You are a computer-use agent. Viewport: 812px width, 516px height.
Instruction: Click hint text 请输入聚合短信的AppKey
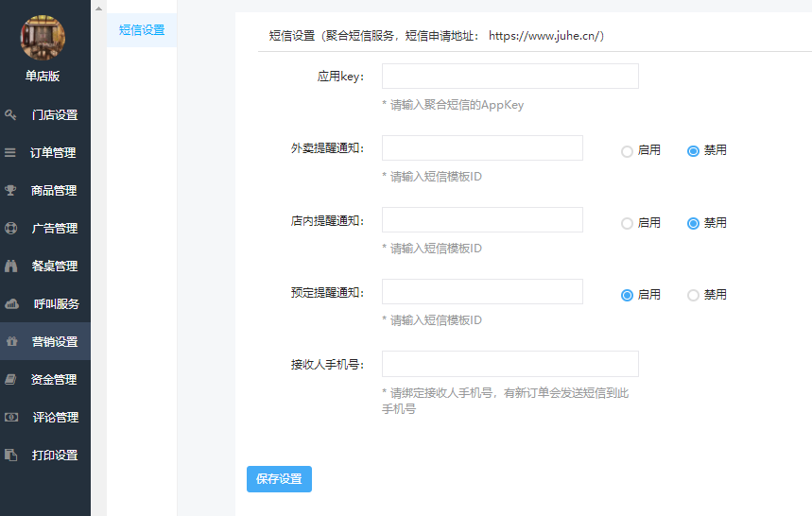(457, 105)
